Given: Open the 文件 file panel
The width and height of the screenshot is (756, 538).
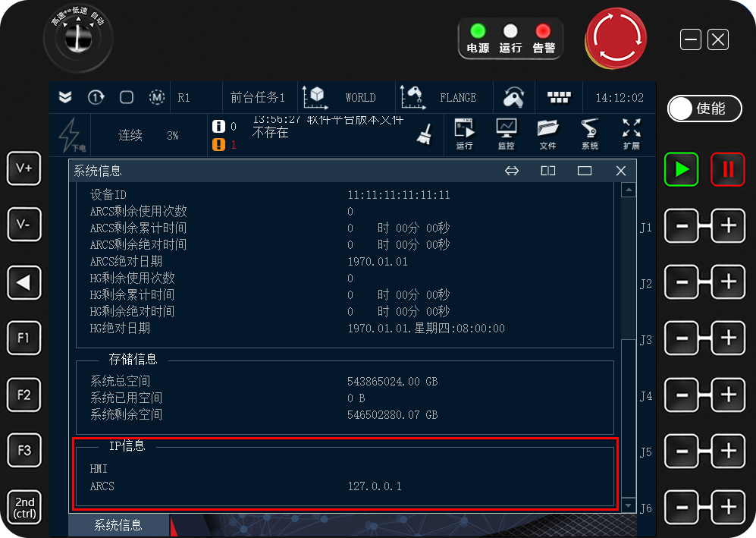Looking at the screenshot, I should tap(547, 134).
